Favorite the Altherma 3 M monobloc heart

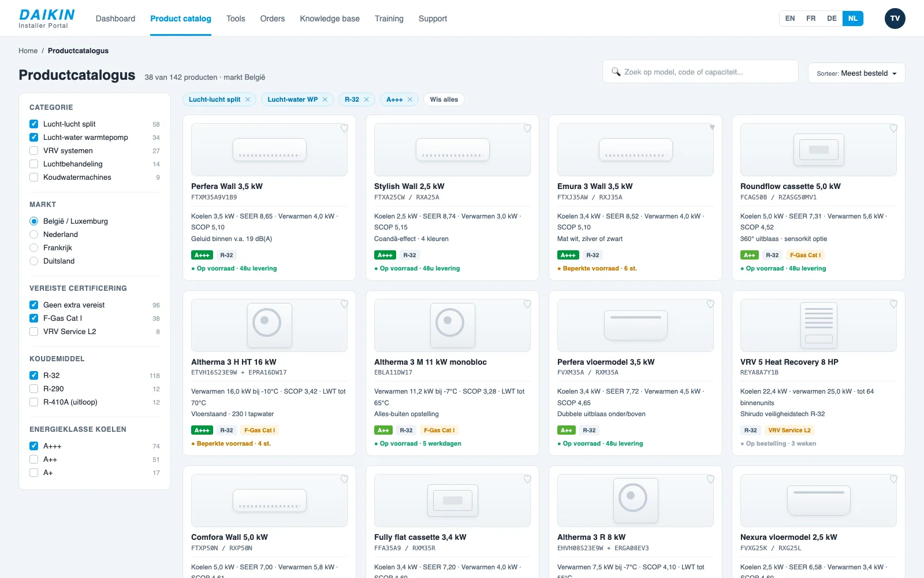tap(527, 304)
